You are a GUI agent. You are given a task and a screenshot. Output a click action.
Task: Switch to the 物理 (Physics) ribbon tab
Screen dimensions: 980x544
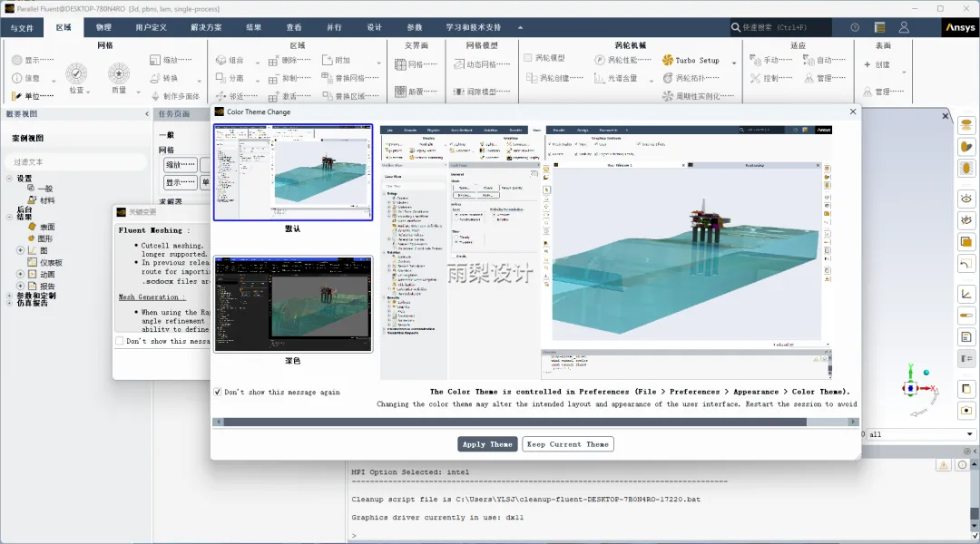pos(103,27)
